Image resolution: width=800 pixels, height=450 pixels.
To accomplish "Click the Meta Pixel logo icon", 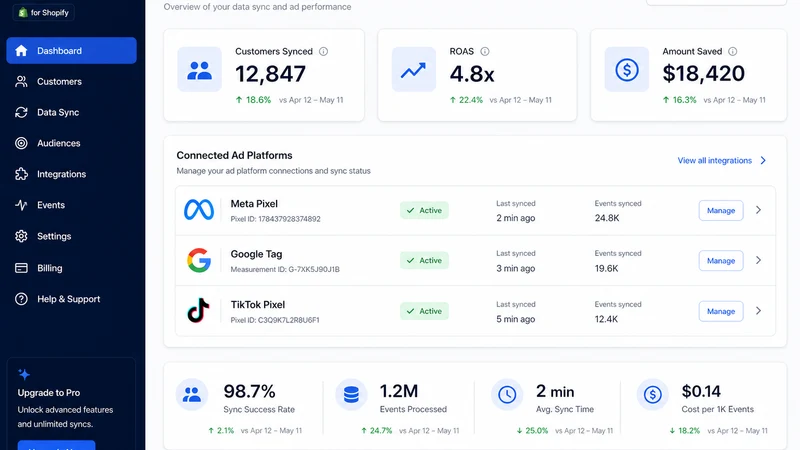I will [199, 210].
